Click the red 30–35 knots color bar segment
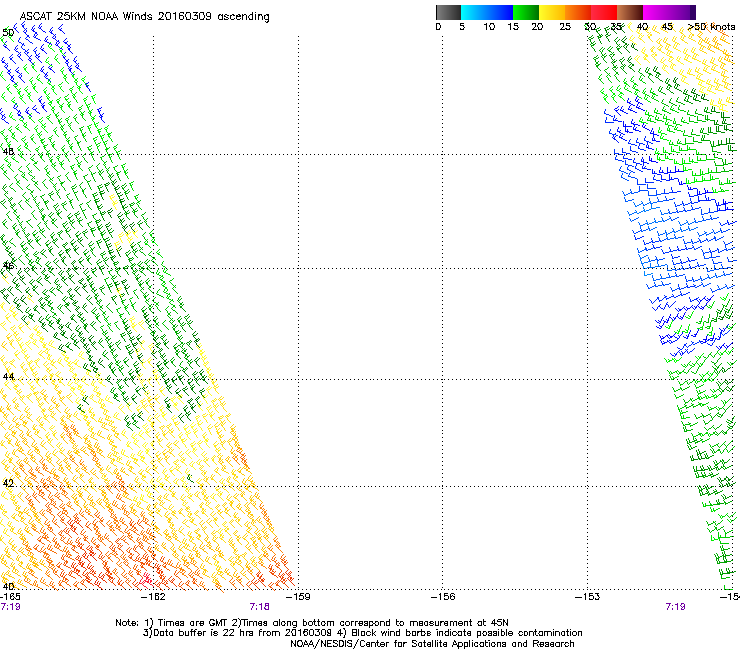Image resolution: width=740 pixels, height=650 pixels. pyautogui.click(x=604, y=12)
